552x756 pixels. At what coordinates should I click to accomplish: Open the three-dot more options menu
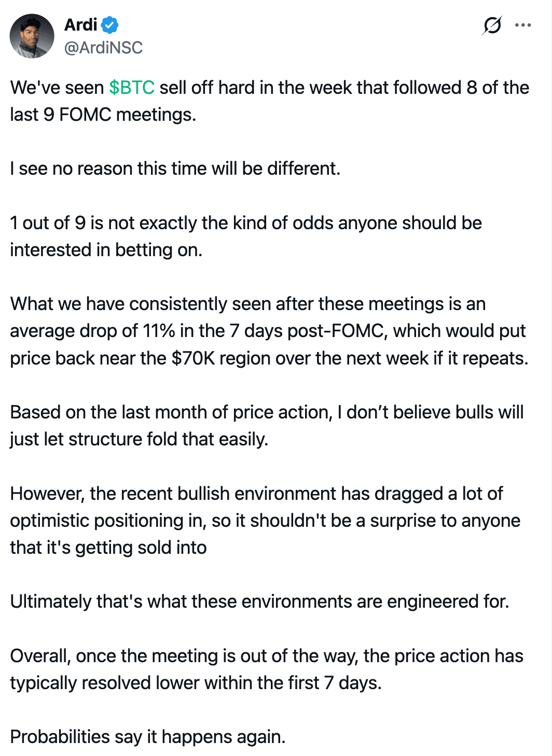(523, 25)
